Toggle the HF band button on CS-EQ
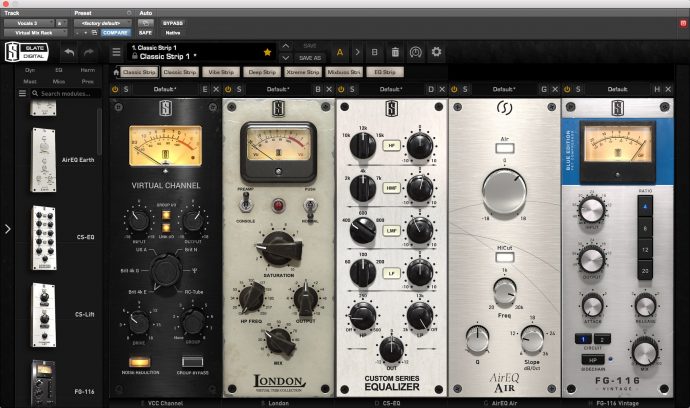690x408 pixels. [391, 145]
